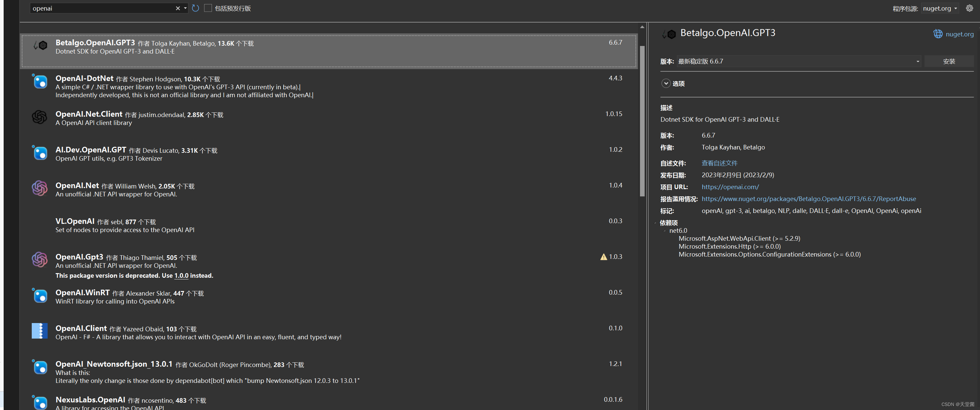Select the AI.Dev.OpenAI.GPT package title
Screen dimensions: 980x410
tap(91, 150)
